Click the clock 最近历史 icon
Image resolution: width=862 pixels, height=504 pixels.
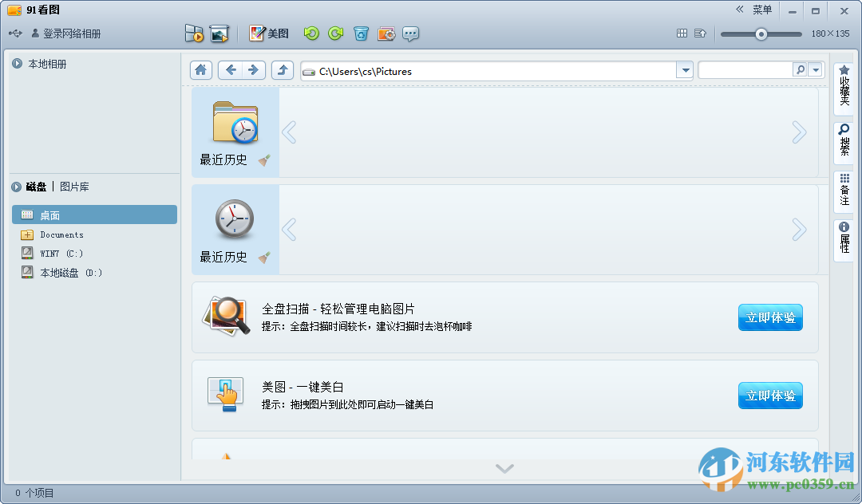click(235, 219)
